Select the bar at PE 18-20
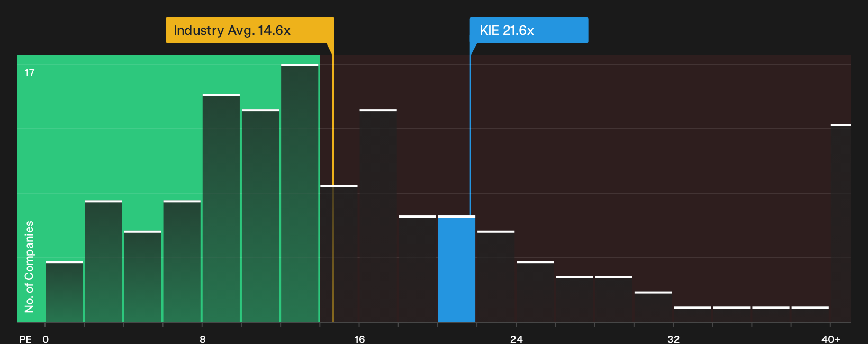 click(418, 269)
